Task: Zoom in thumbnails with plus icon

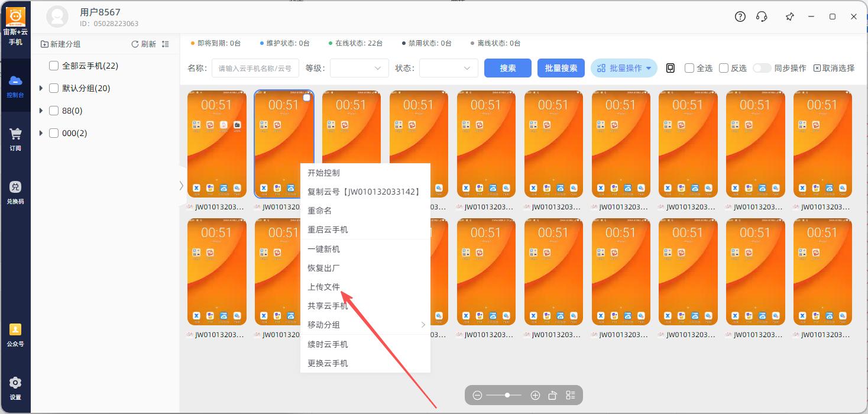Action: (535, 395)
